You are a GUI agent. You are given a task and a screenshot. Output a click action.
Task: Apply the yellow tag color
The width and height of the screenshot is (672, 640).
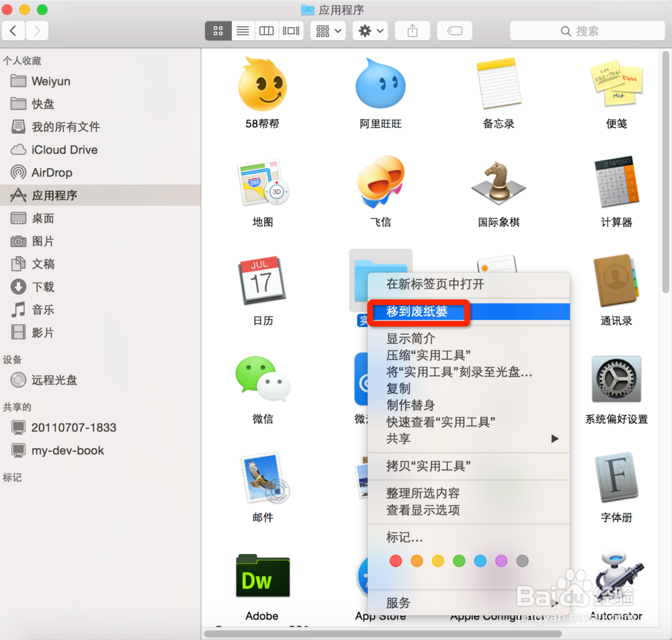[437, 561]
